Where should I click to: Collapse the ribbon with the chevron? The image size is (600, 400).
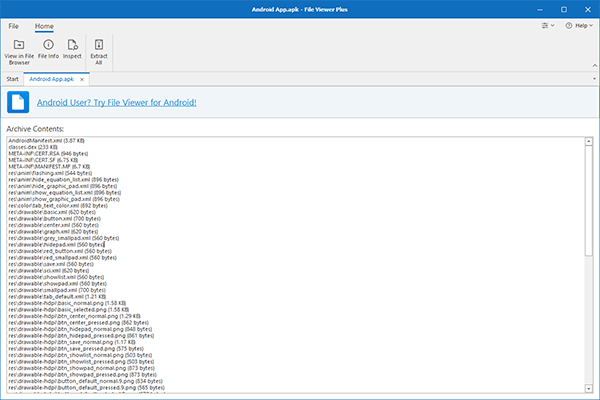click(595, 65)
